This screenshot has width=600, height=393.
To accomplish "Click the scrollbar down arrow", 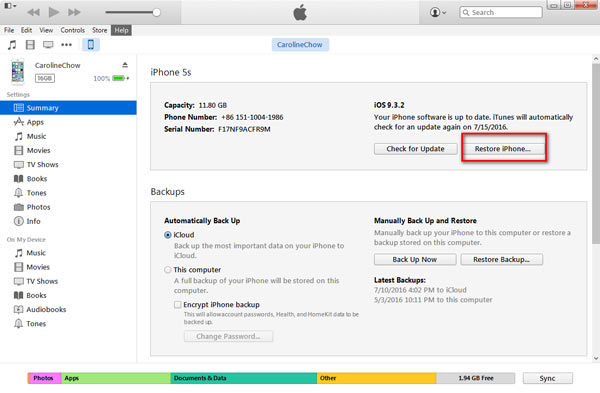I will 596,358.
